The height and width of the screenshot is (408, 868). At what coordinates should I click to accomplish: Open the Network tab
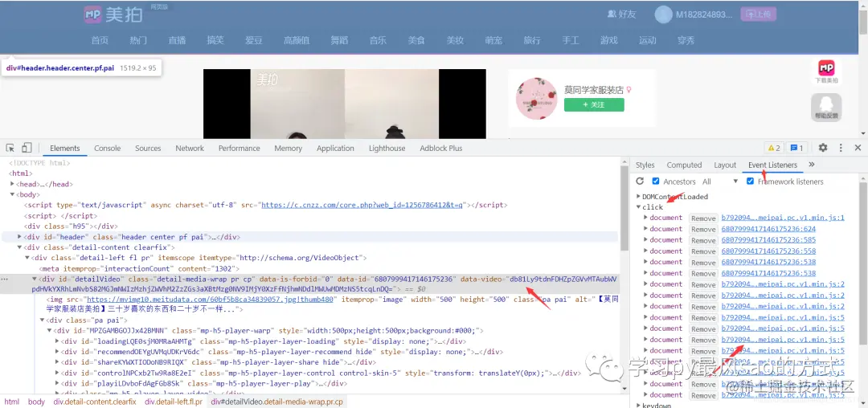pos(190,148)
